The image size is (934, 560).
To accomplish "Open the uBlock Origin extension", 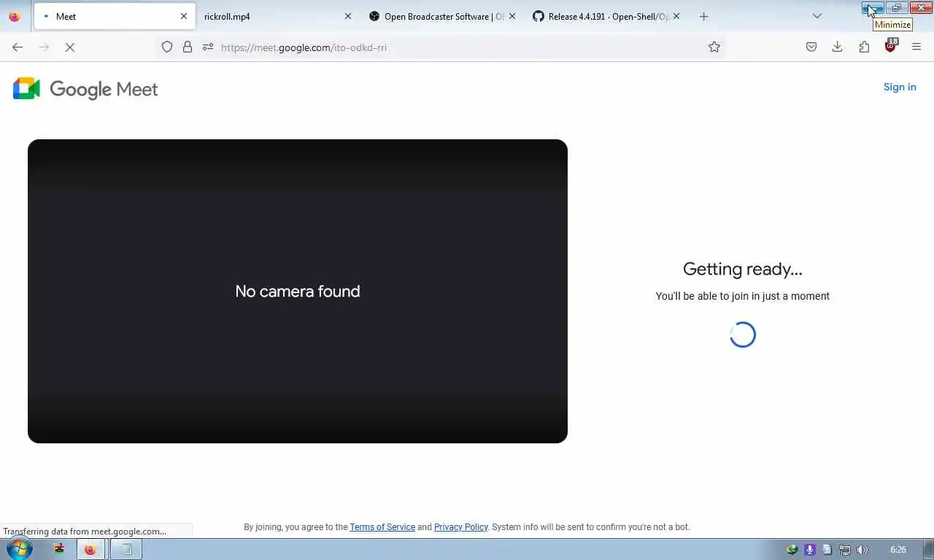I will (x=890, y=47).
